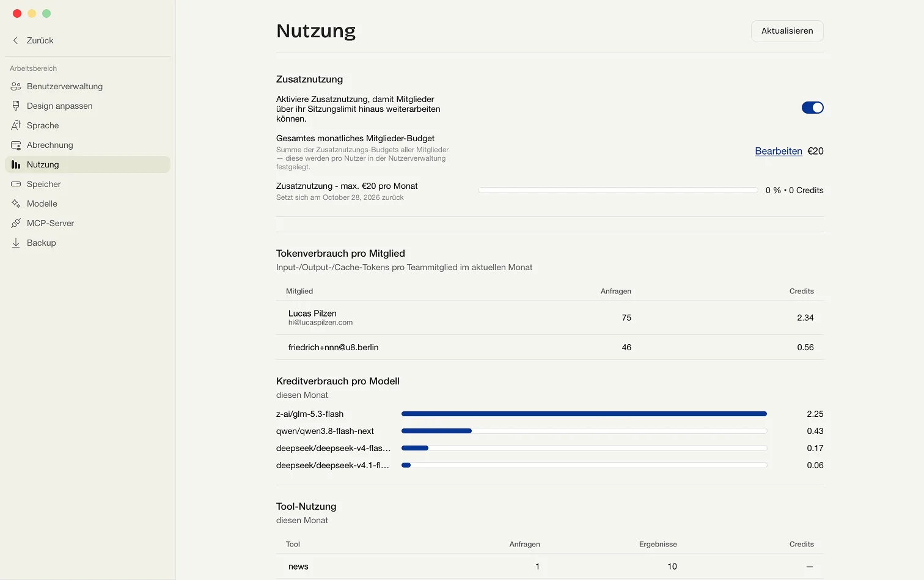Click the Tokenverbrauch pro Mitglied heading
Image resolution: width=924 pixels, height=580 pixels.
(340, 254)
